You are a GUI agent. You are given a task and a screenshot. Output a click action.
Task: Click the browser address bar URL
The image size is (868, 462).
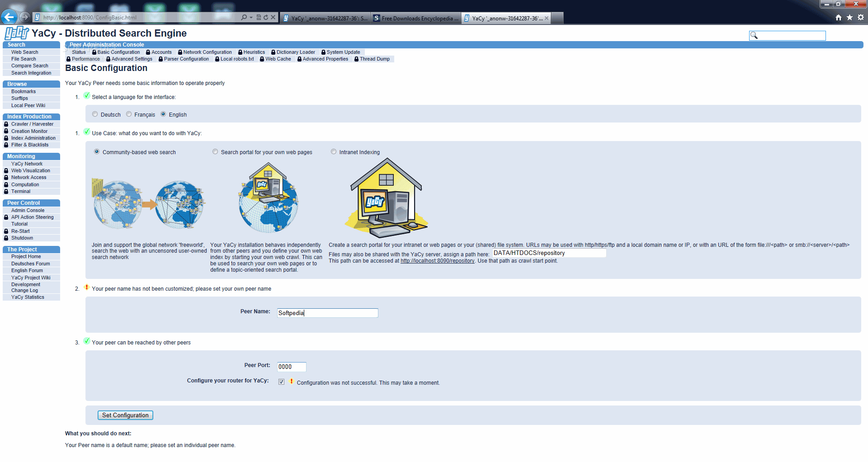pos(90,18)
